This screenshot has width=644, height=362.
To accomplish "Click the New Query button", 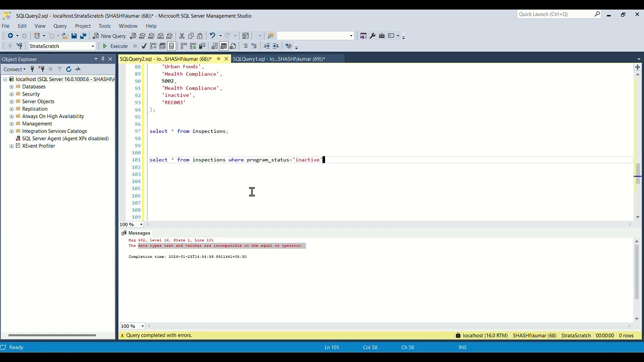I will click(109, 36).
